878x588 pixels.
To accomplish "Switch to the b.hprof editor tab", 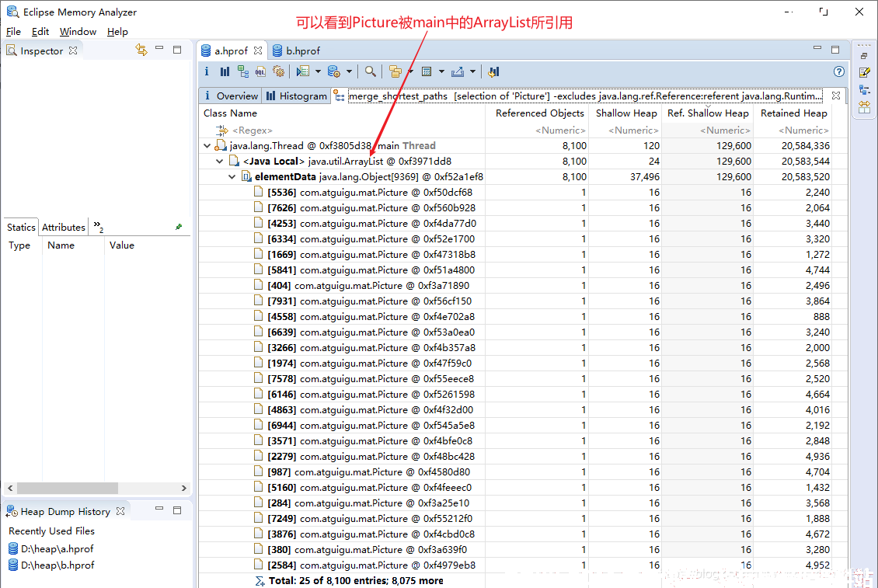I will tap(296, 50).
